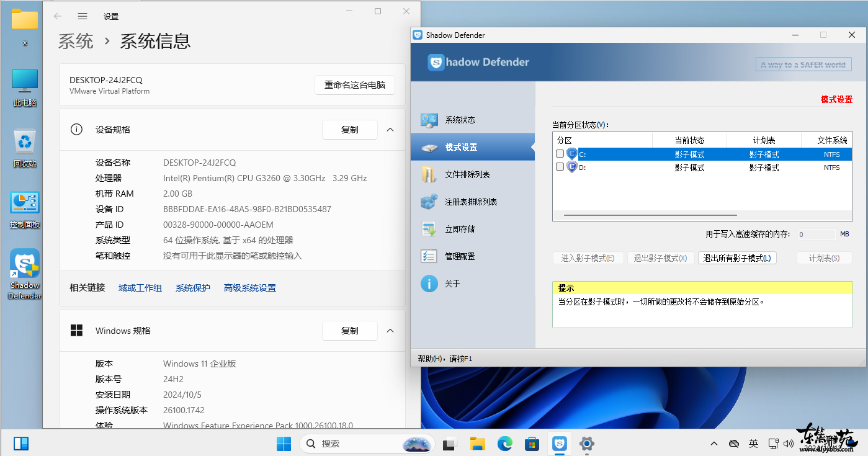Click the 文件系统 column header
This screenshot has height=456, width=868.
(x=827, y=140)
